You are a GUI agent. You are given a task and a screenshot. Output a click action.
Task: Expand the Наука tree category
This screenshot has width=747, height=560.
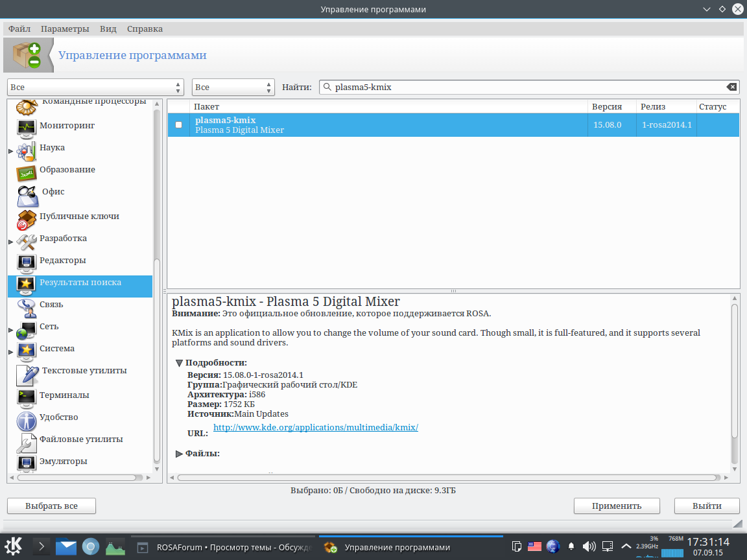click(11, 151)
